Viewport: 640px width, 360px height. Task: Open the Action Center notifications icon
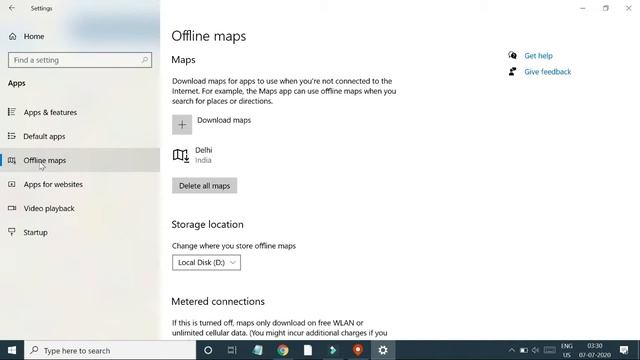624,350
